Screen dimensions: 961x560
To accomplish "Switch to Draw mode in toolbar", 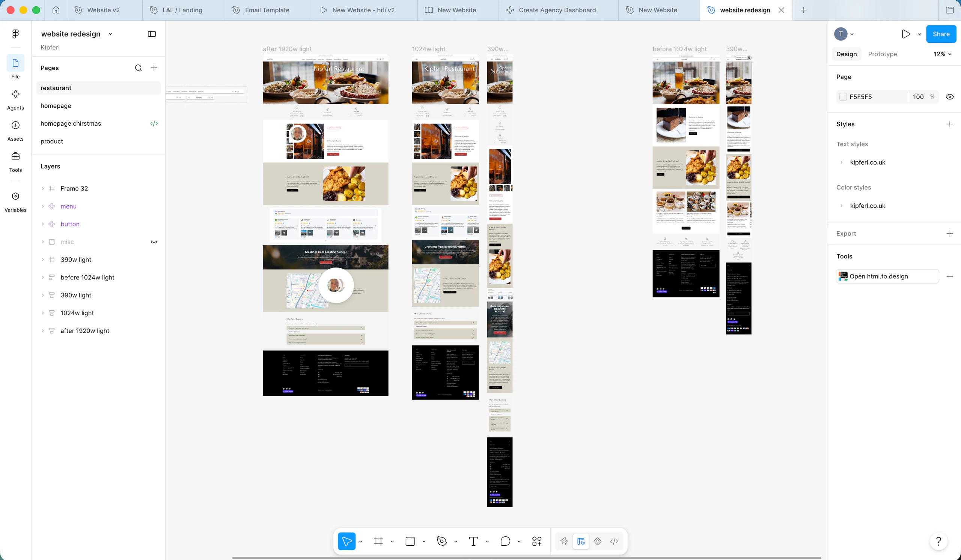I will point(564,541).
